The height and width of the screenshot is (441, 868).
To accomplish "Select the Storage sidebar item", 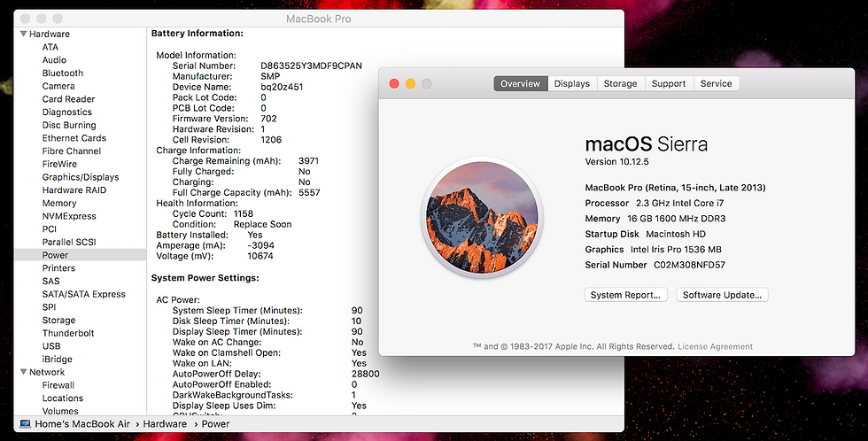I will tap(58, 320).
